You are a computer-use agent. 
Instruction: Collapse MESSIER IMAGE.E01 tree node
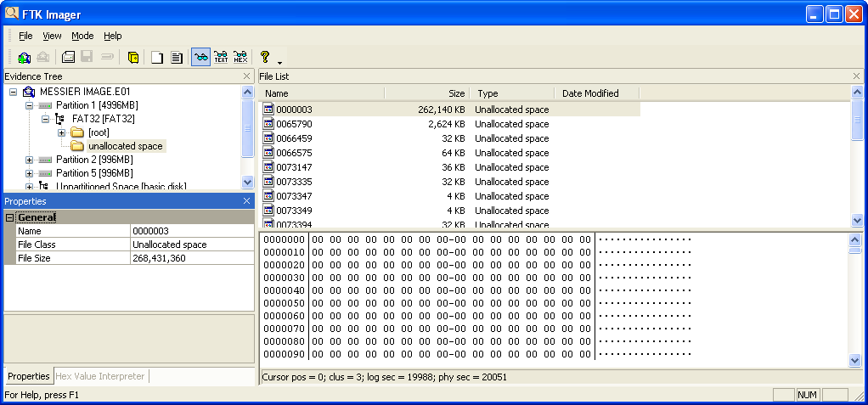tap(14, 92)
